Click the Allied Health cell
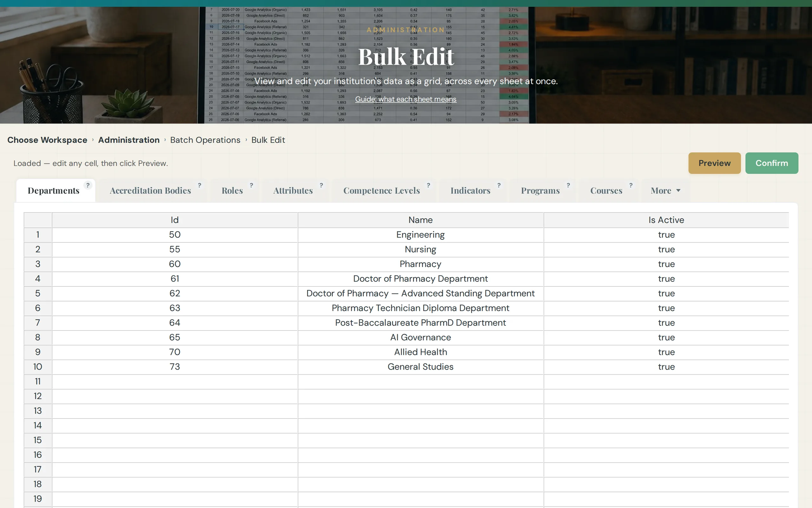 coord(420,352)
